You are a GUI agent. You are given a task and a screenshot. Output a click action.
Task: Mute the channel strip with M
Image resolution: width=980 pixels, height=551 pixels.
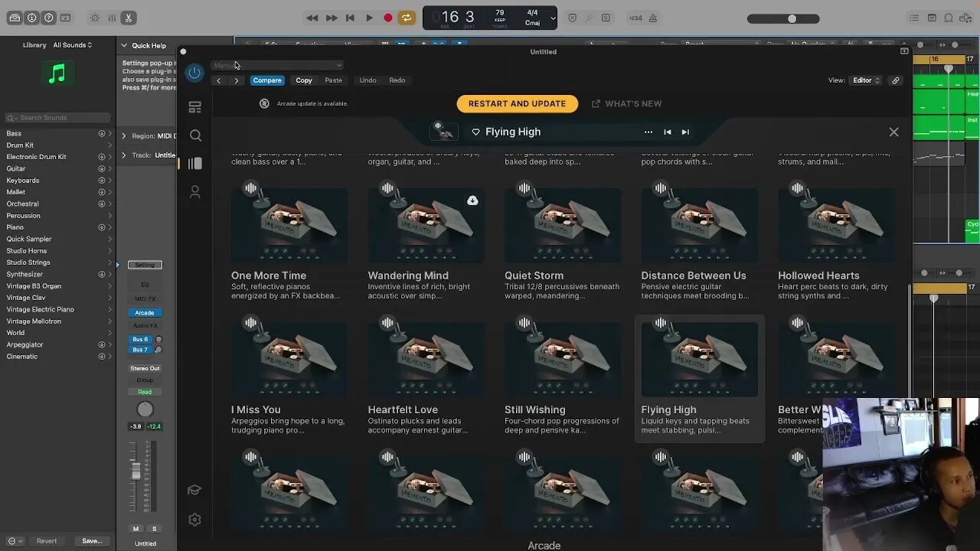(136, 529)
